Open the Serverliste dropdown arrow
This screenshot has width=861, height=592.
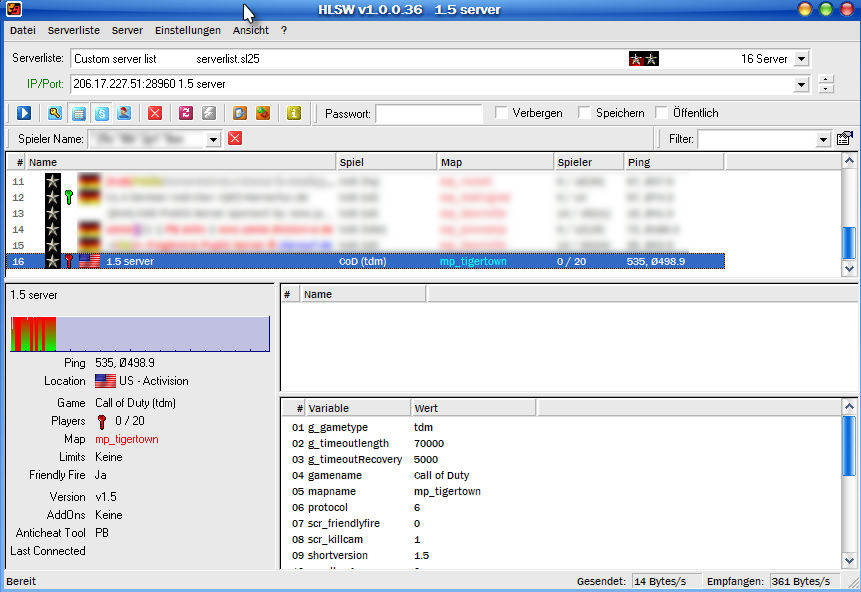(x=802, y=59)
